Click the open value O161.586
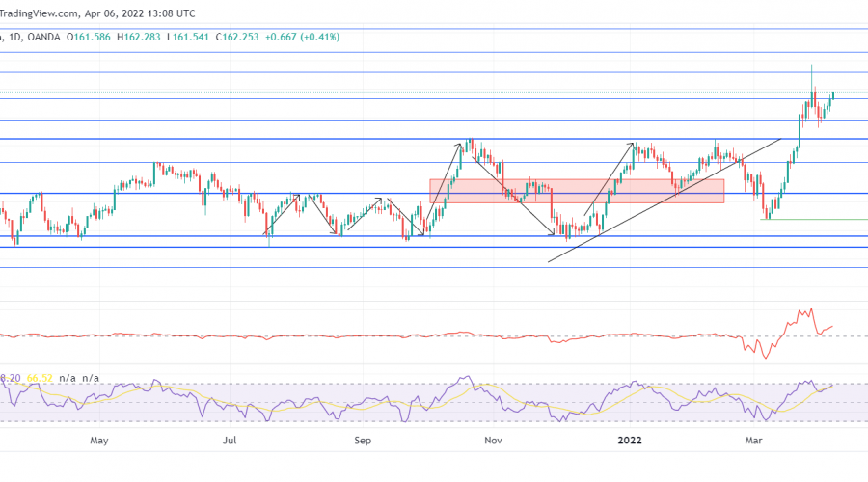 (89, 37)
